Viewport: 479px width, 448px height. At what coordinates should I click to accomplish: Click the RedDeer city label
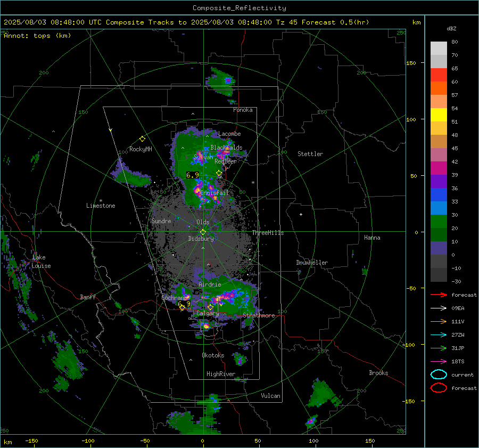(x=226, y=161)
